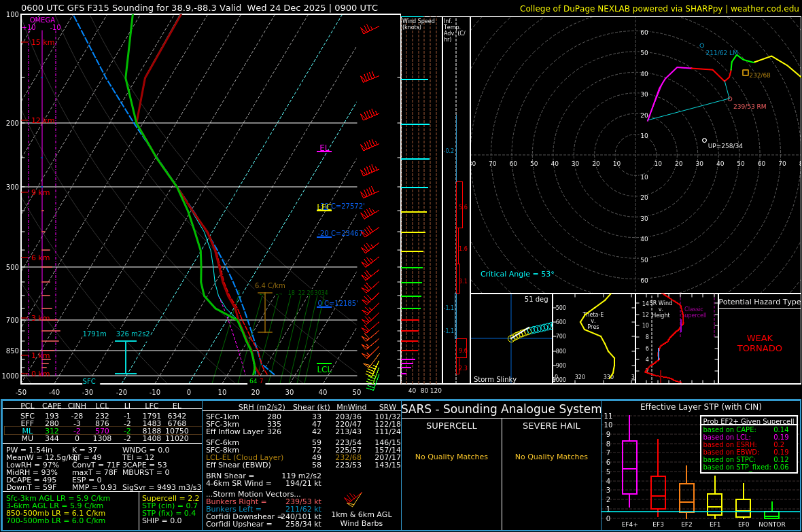802x532 pixels.
Task: Select the EFF parcel row
Action: (103, 423)
